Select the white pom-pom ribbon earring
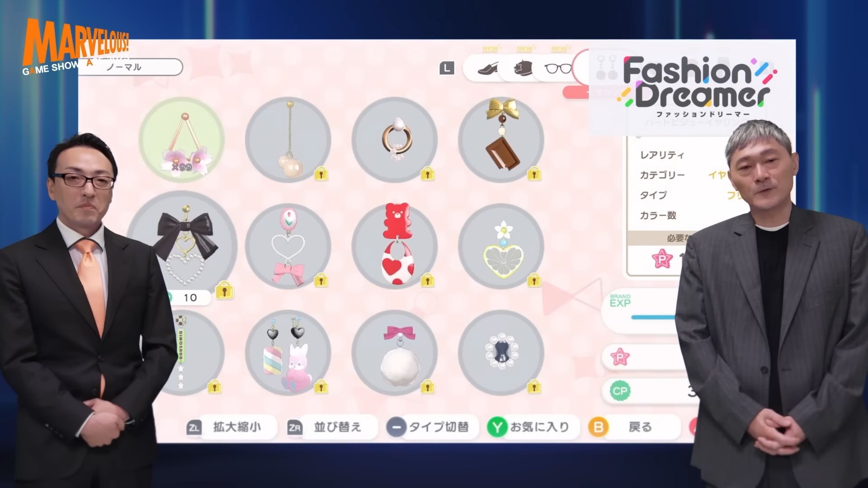This screenshot has width=868, height=488. click(395, 352)
